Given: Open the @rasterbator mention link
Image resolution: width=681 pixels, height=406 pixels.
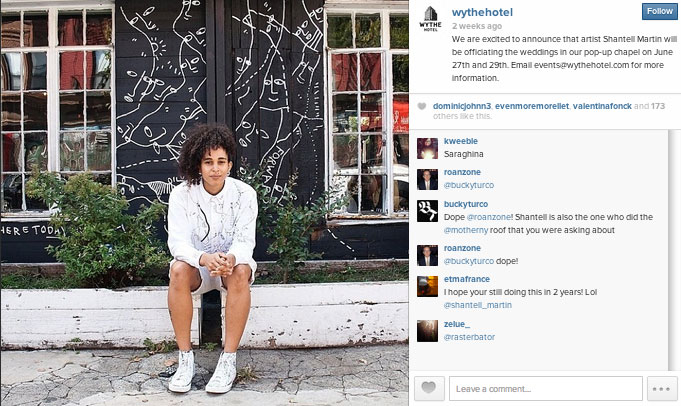Looking at the screenshot, I should coord(469,337).
